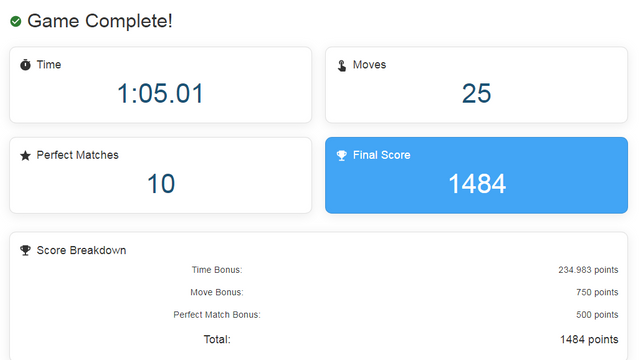The width and height of the screenshot is (640, 360).
Task: Click the 1:05.01 time value
Action: [x=160, y=93]
